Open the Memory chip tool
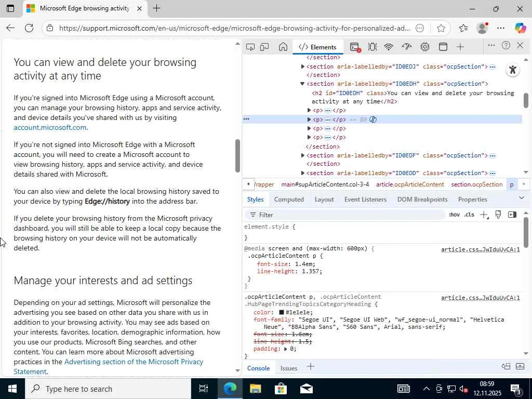This screenshot has width=532, height=399. tap(425, 47)
